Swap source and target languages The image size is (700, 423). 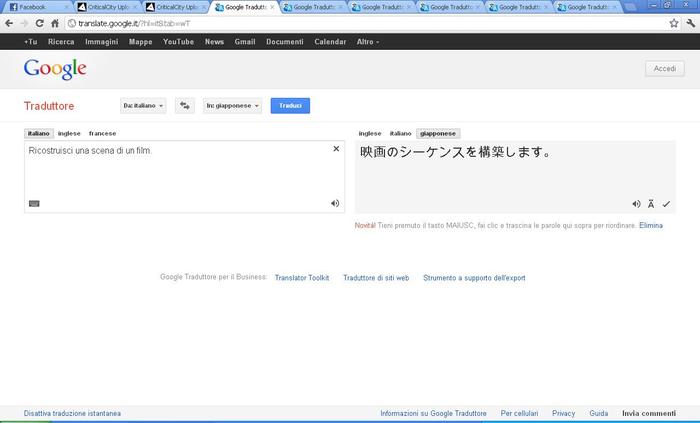tap(184, 106)
